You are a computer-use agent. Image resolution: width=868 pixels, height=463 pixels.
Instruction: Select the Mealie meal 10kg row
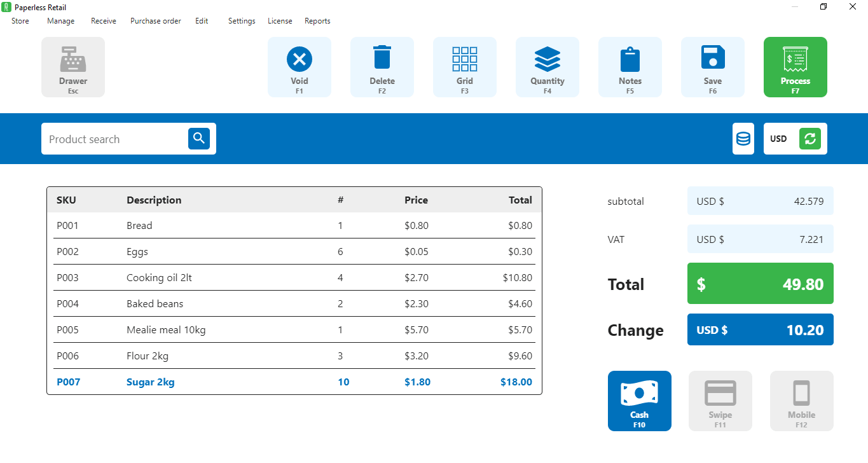(x=294, y=329)
